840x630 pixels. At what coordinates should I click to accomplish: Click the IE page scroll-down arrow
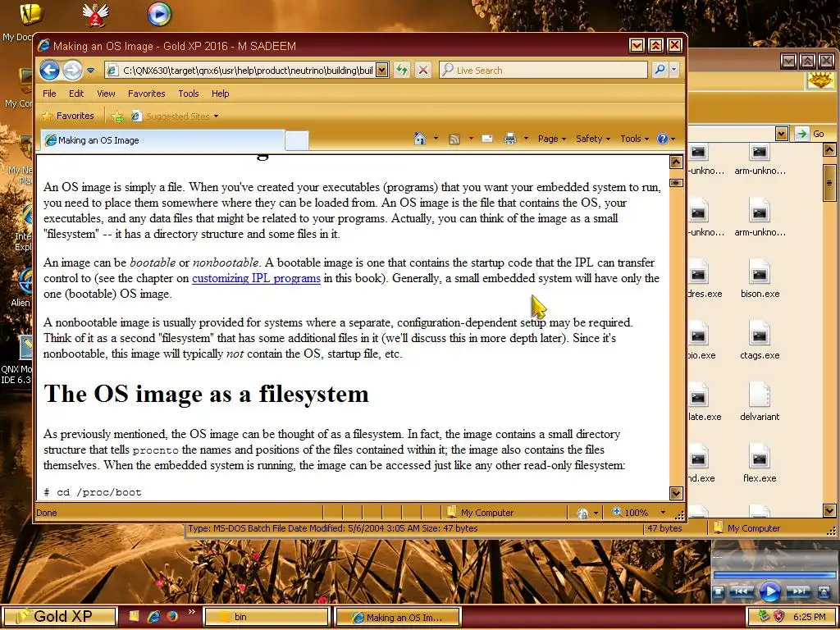tap(676, 493)
